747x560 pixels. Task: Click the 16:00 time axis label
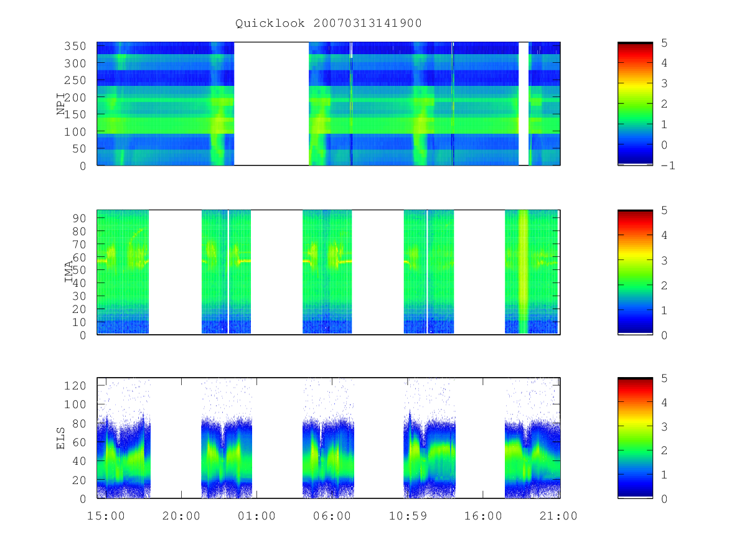coord(483,515)
